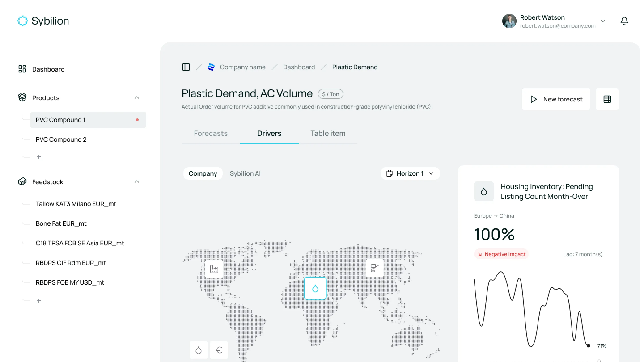Expand the Robert Watson account menu
The width and height of the screenshot is (644, 362).
tap(603, 21)
